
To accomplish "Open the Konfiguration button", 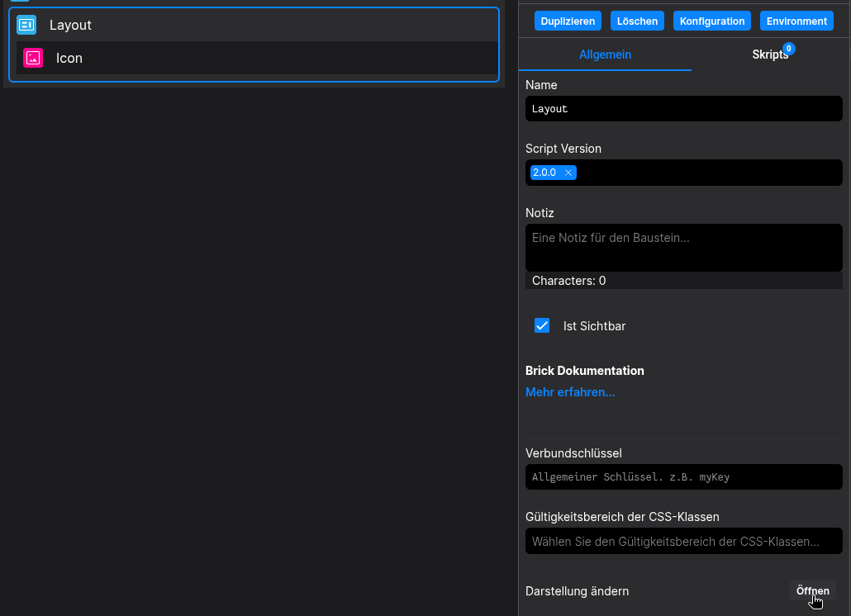I will click(x=712, y=21).
